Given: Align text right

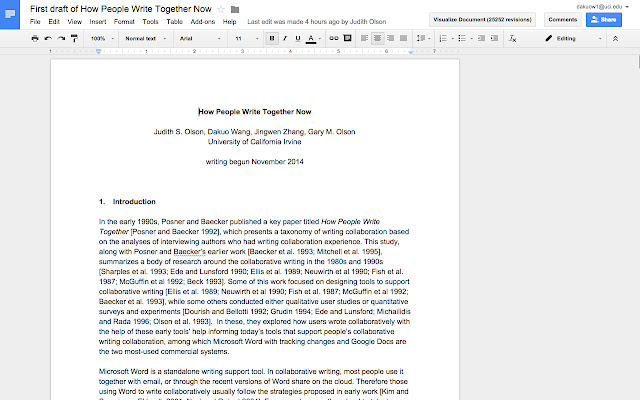Looking at the screenshot, I should tap(391, 38).
